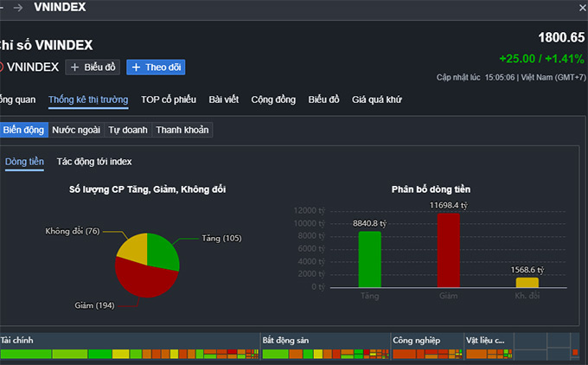Switch to Tác động tới index sub-tab
The height and width of the screenshot is (365, 588).
(94, 162)
